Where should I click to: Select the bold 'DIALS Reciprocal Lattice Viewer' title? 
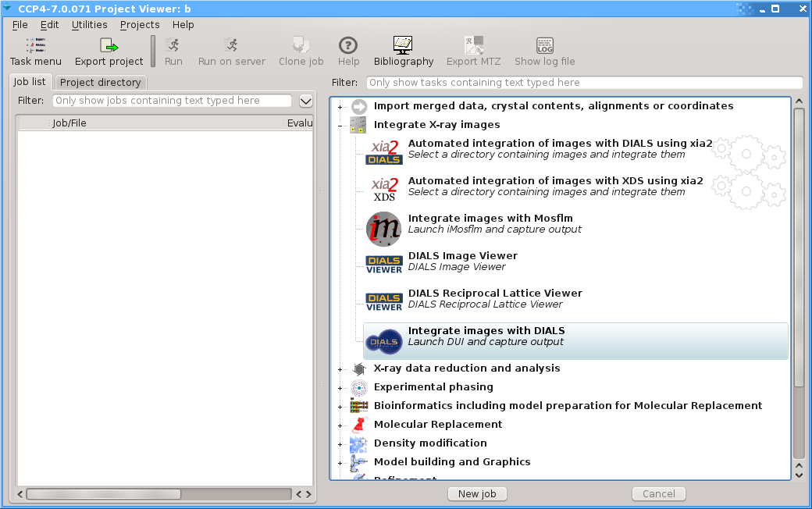click(x=495, y=293)
